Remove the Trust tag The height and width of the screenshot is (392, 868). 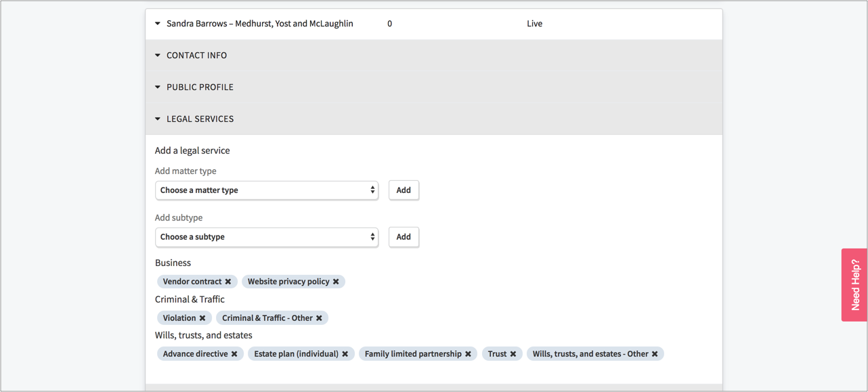(513, 354)
